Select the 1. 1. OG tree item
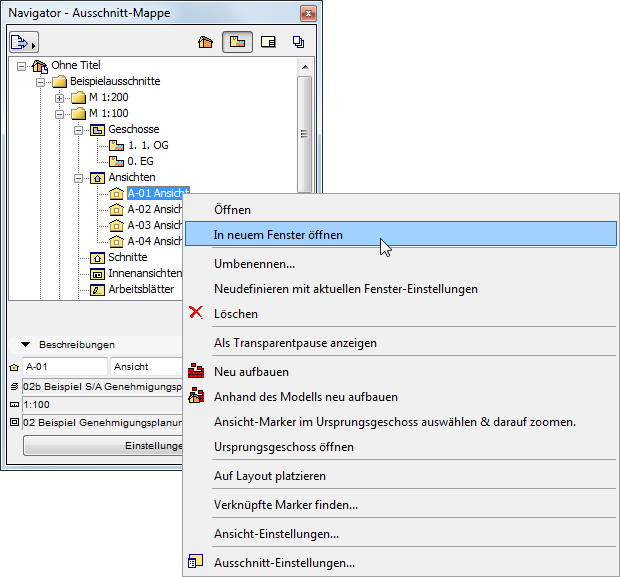Image resolution: width=620 pixels, height=577 pixels. point(148,146)
